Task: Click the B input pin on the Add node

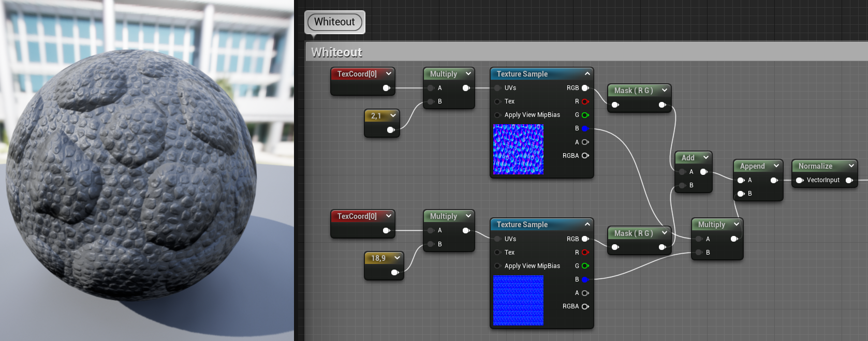Action: (683, 185)
